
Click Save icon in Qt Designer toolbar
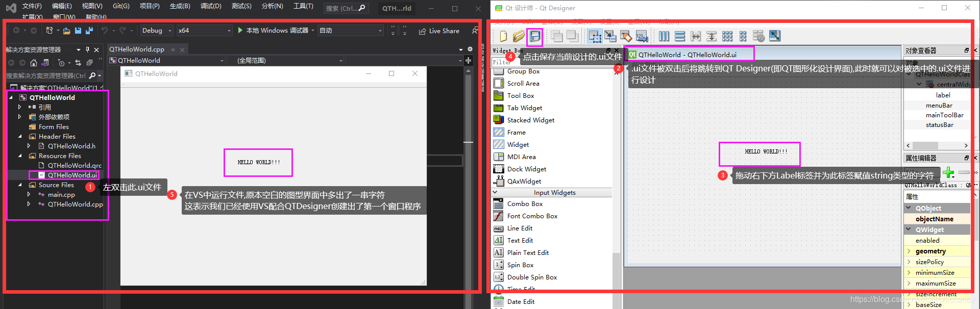pos(534,36)
